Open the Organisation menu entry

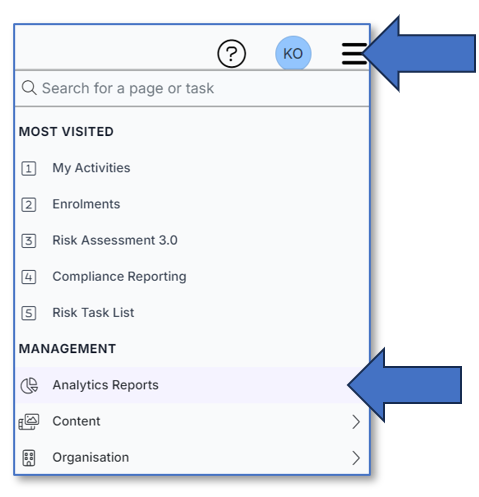point(192,457)
